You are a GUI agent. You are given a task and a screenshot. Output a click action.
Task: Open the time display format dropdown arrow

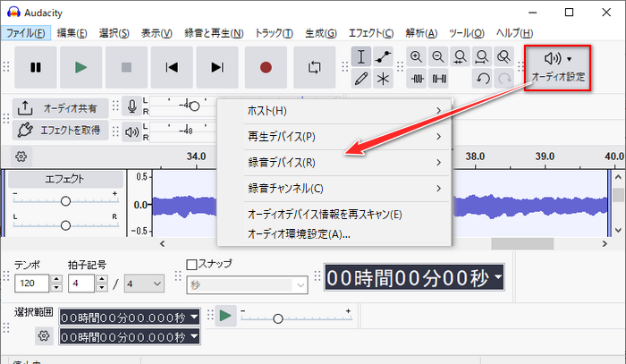(498, 276)
